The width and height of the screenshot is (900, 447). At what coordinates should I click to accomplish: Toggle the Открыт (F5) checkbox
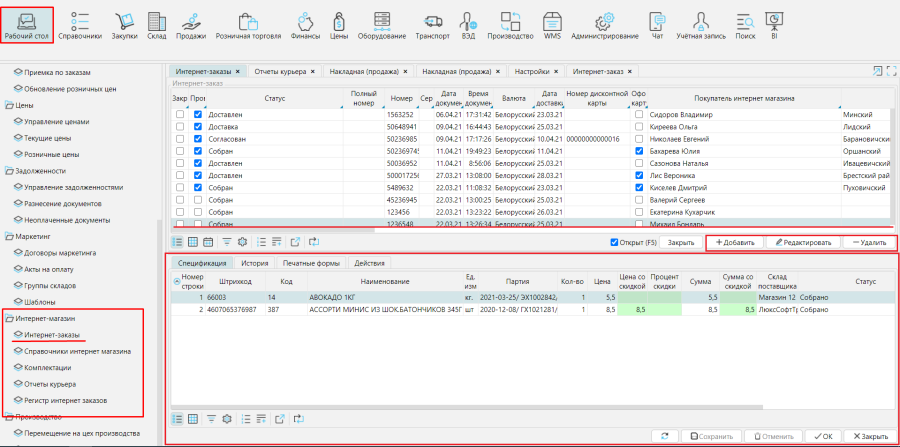615,242
